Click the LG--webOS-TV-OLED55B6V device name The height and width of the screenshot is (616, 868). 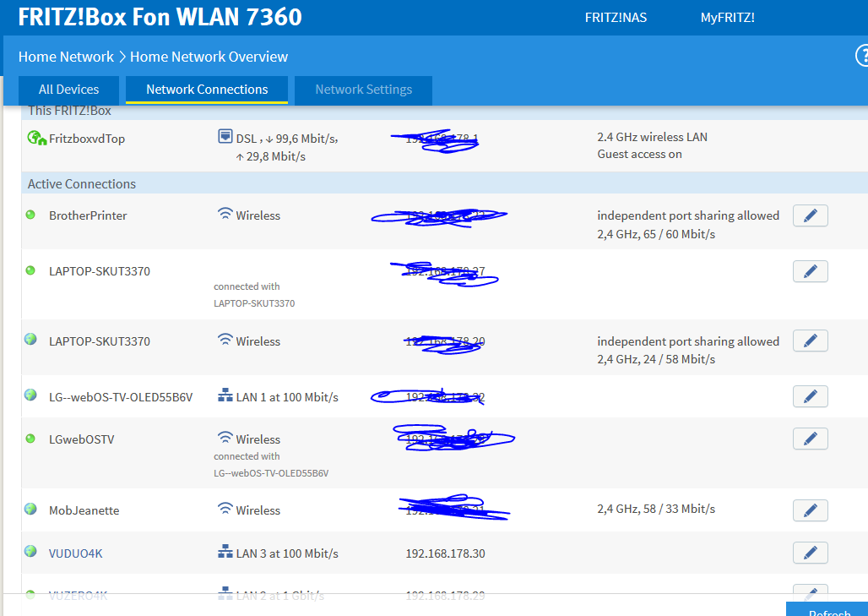tap(121, 397)
